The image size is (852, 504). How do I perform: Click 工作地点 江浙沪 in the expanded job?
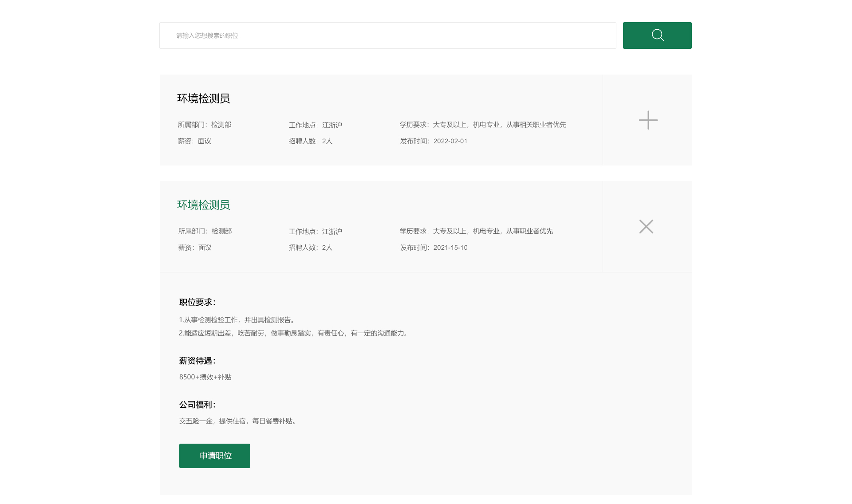[316, 232]
